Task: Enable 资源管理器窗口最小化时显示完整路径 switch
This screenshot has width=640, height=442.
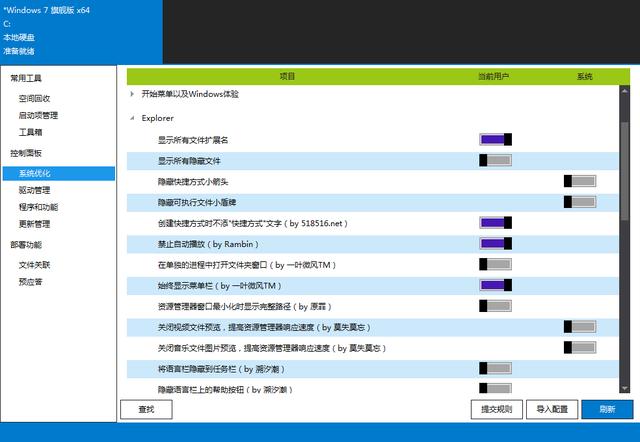Action: tap(495, 306)
